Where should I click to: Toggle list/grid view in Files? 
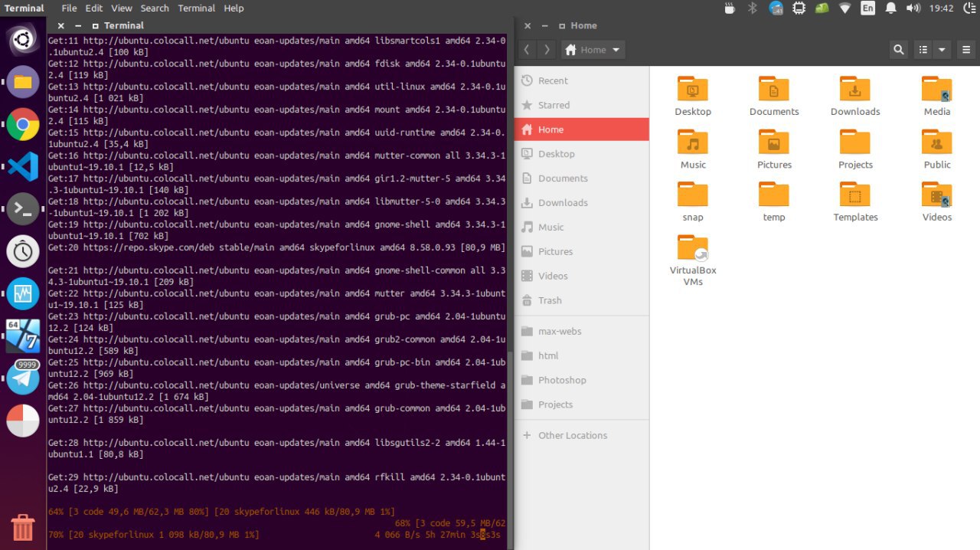[923, 50]
